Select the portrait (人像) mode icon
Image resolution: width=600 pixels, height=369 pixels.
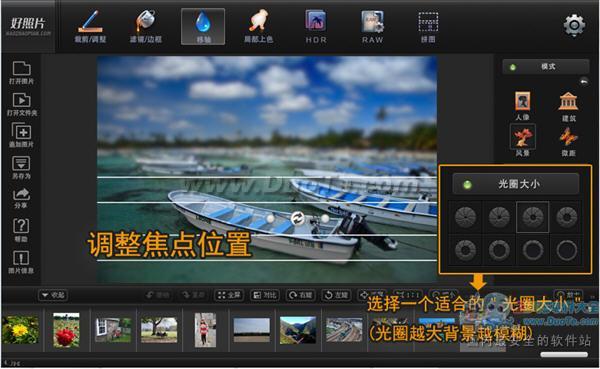[x=522, y=106]
